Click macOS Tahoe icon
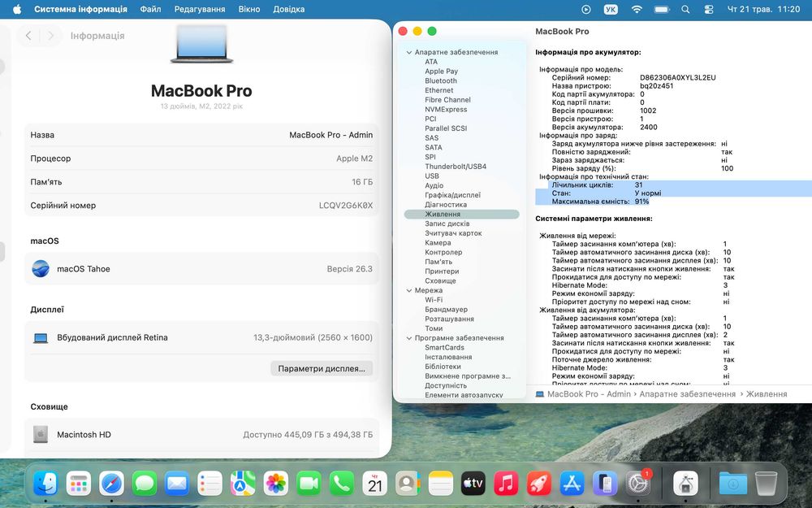This screenshot has height=508, width=812. point(41,269)
